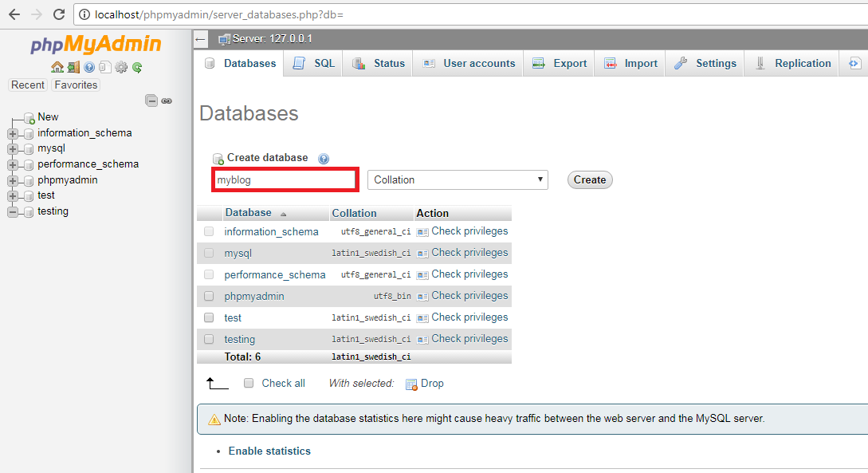868x473 pixels.
Task: Click the warning triangle icon in the note
Action: pyautogui.click(x=214, y=420)
